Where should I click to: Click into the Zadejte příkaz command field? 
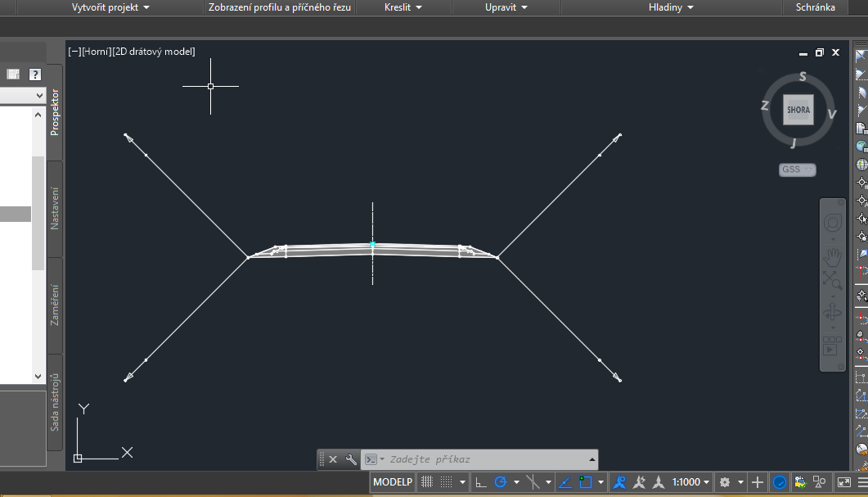click(483, 459)
